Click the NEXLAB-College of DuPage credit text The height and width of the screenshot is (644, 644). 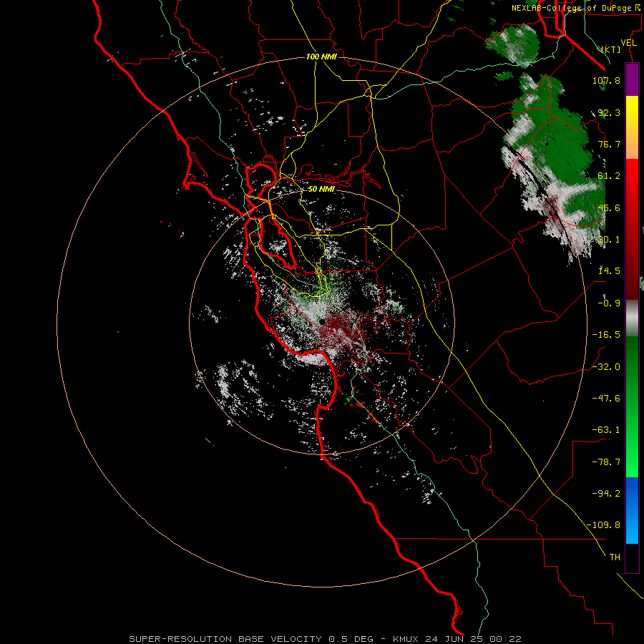(572, 8)
